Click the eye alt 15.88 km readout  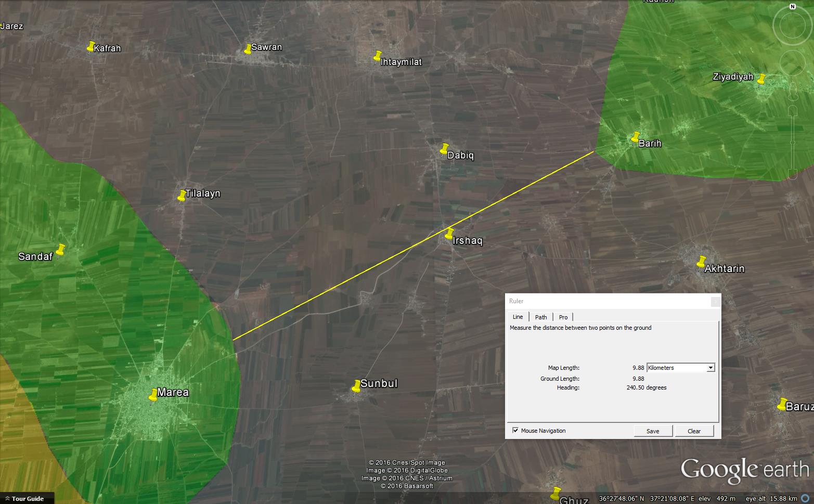pos(771,498)
